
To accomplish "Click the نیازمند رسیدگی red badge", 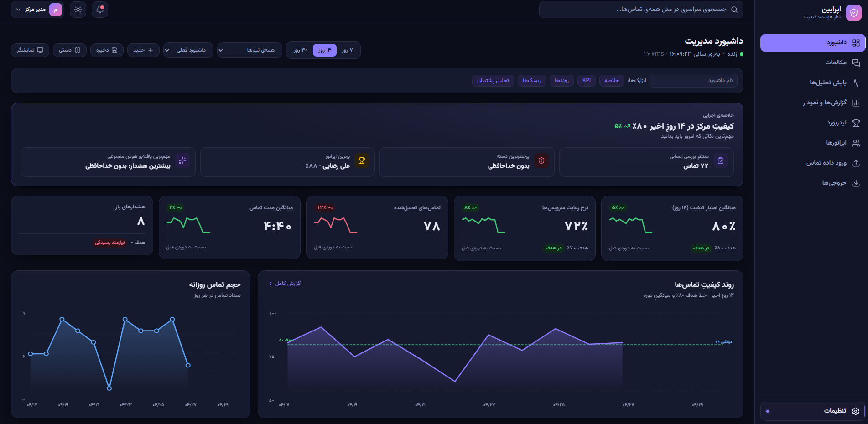I will [x=110, y=243].
